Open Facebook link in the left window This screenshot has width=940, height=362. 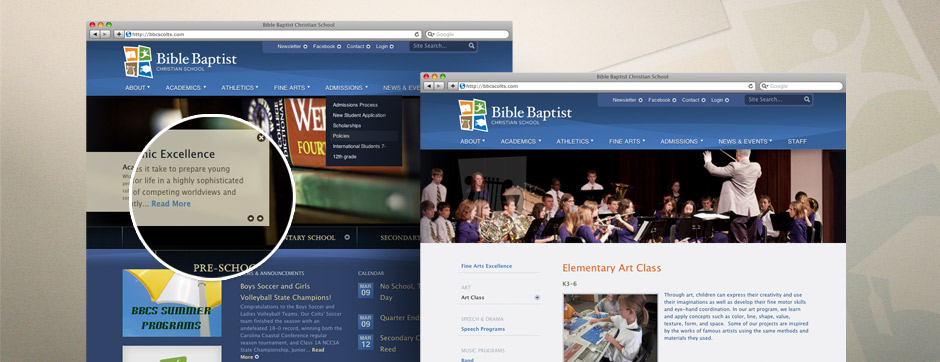coord(327,46)
